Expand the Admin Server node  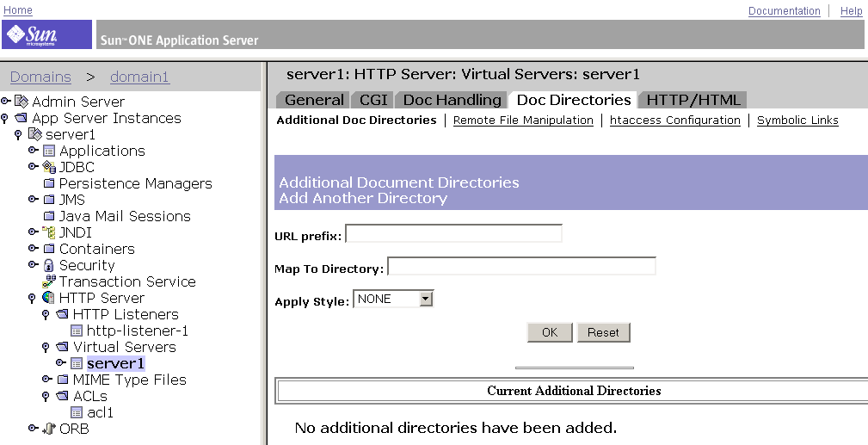point(6,101)
